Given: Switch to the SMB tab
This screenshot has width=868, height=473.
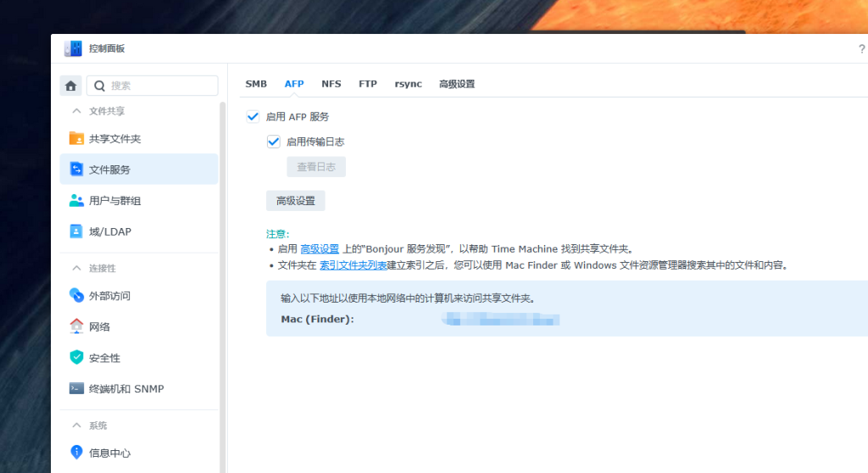Looking at the screenshot, I should (256, 84).
